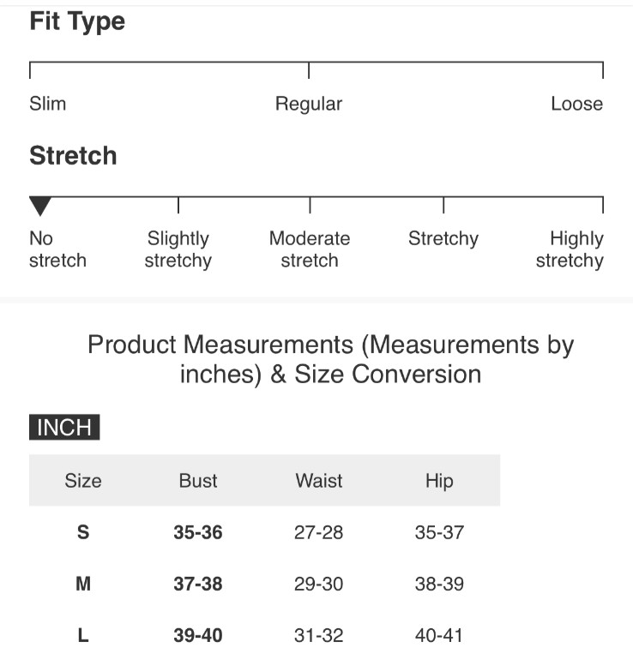The image size is (633, 672).
Task: Select the L size row label
Action: click(83, 635)
